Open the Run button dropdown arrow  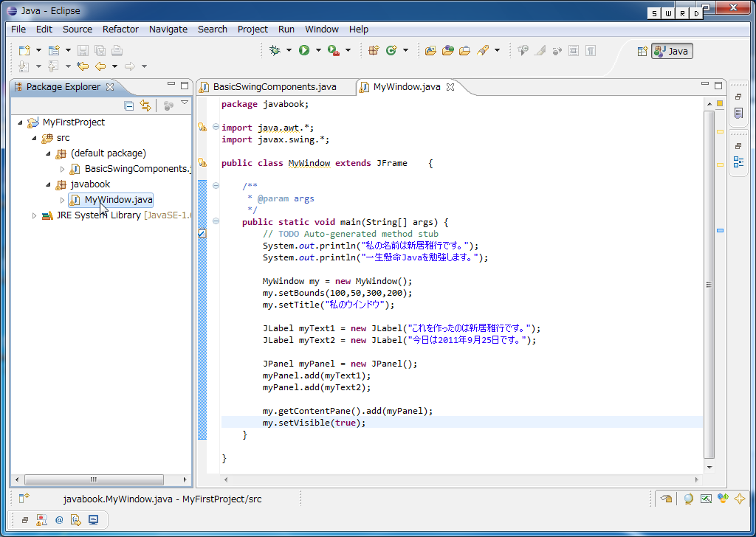(x=318, y=50)
